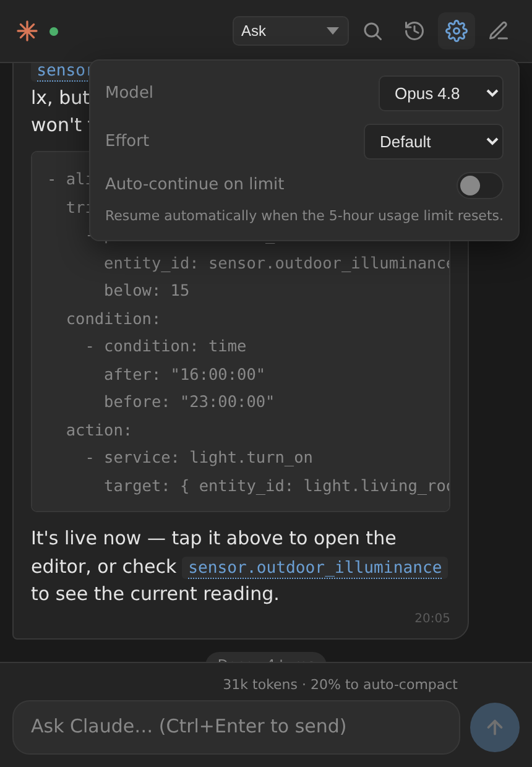532x767 pixels.
Task: Open the Model dropdown showing Opus 4.8
Action: (441, 93)
